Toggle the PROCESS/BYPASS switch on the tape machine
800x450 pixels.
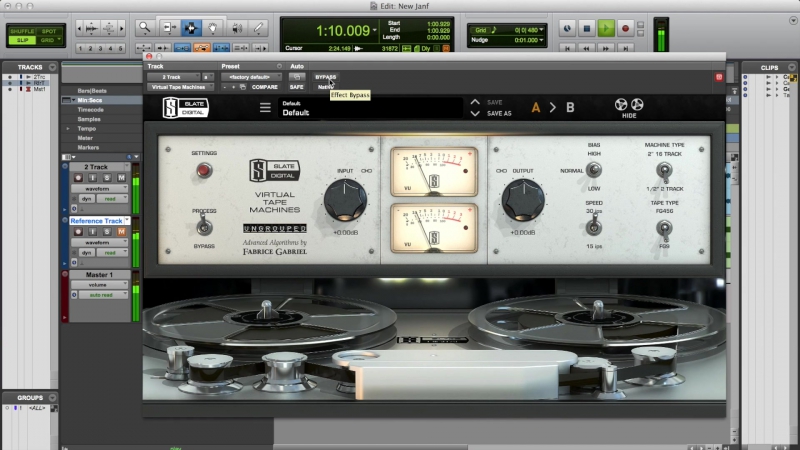pos(204,227)
